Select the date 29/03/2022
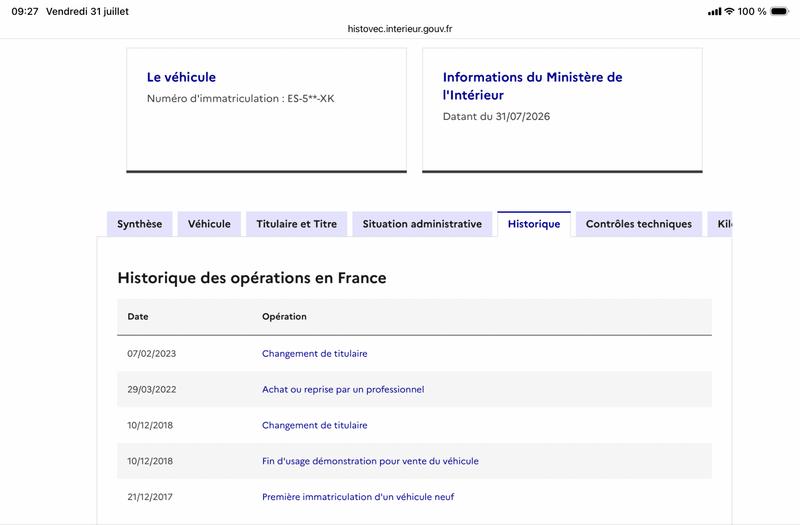The height and width of the screenshot is (525, 800). pyautogui.click(x=152, y=389)
